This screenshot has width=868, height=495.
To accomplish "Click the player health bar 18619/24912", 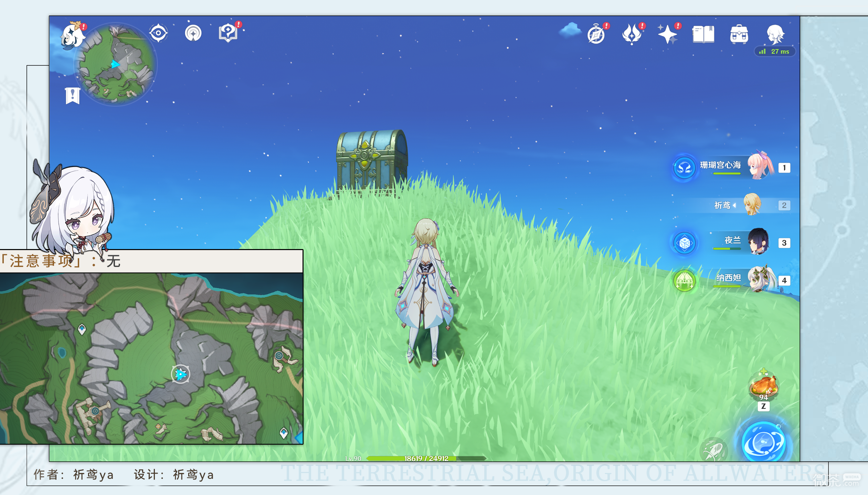I will pyautogui.click(x=426, y=458).
